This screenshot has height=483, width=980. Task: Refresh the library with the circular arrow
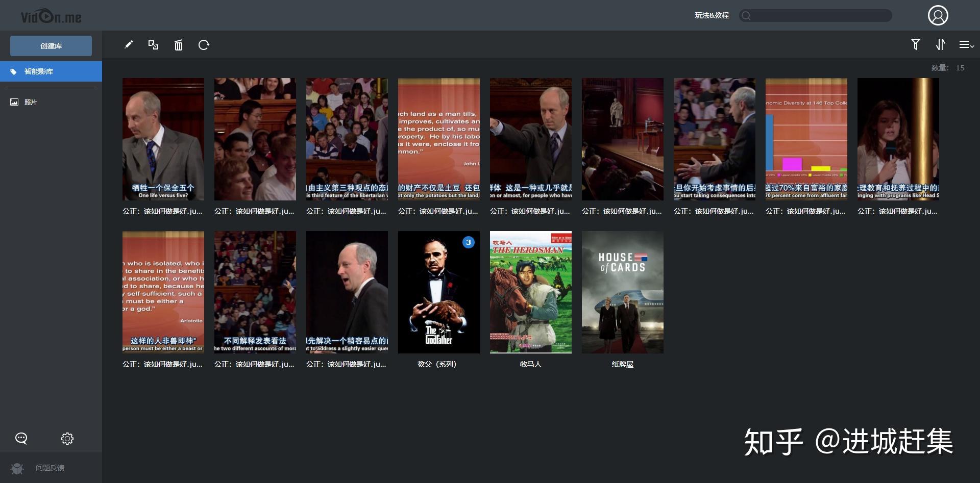pos(204,45)
